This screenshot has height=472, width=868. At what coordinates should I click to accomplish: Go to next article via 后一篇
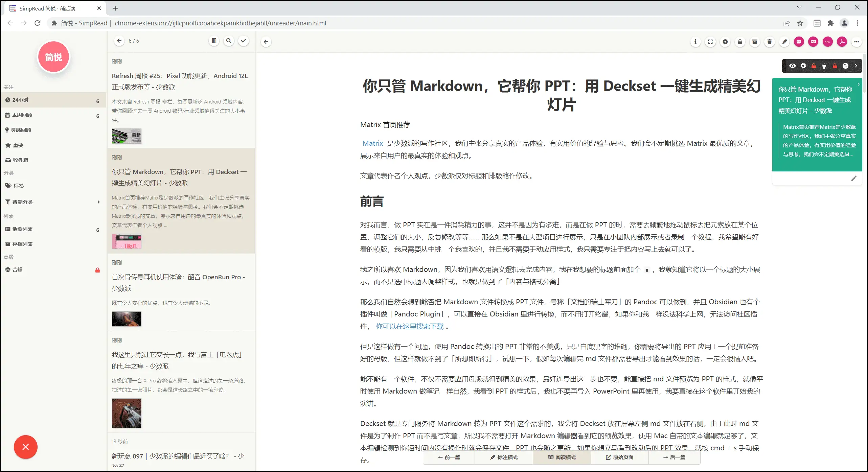click(x=674, y=457)
